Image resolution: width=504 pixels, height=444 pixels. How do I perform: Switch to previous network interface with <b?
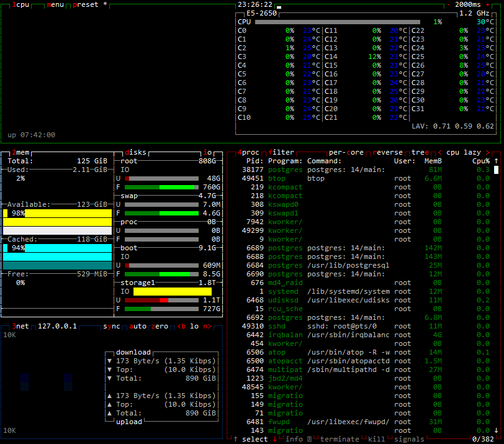click(x=182, y=327)
